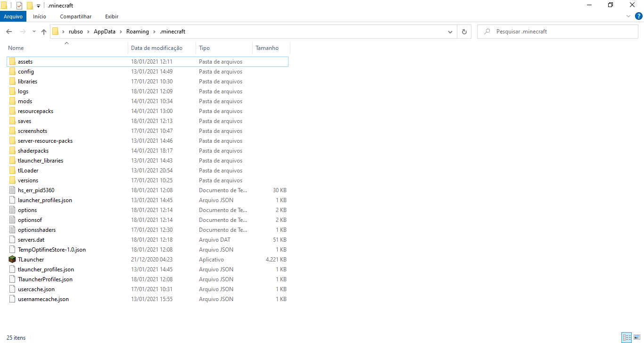Viewport: 644px width, 343px height.
Task: Jump to rubso in the address breadcrumb
Action: 76,32
